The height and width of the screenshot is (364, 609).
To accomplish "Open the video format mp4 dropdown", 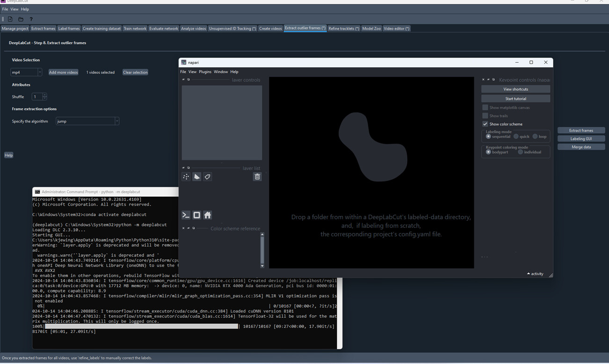I will [40, 72].
